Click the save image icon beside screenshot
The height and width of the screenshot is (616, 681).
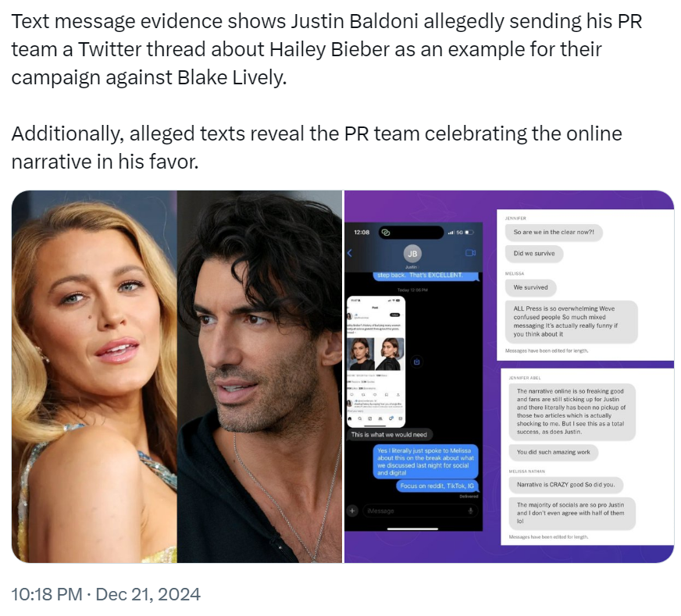click(416, 361)
